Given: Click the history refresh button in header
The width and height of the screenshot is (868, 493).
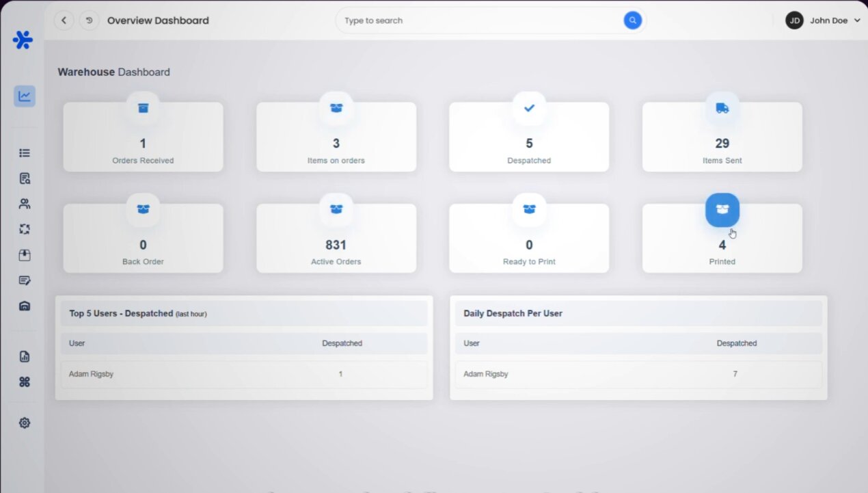Looking at the screenshot, I should [89, 21].
